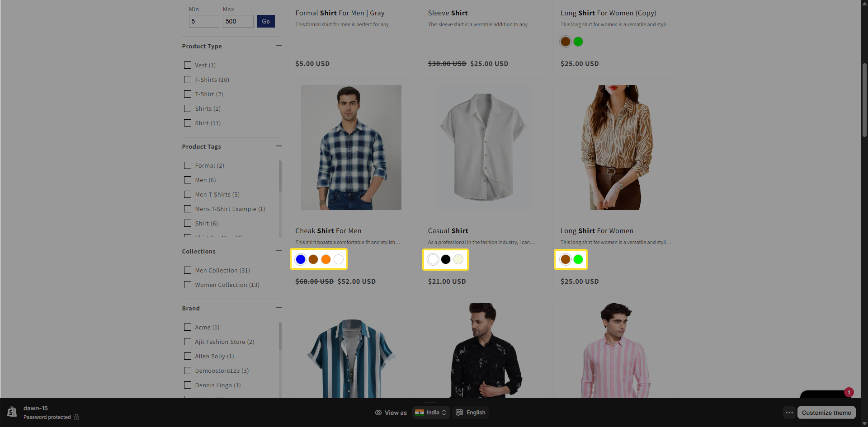Collapse the Product Type filter section
Screen dimensions: 868x427
278,46
